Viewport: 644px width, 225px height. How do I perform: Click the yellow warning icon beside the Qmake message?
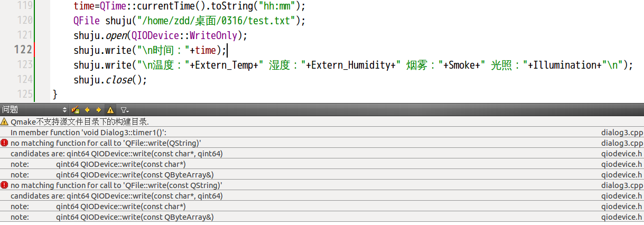[x=4, y=121]
